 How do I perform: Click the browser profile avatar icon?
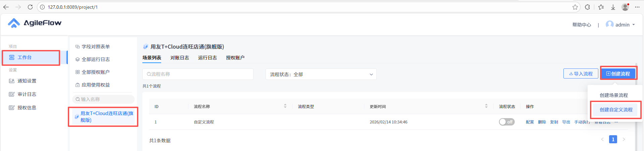[x=625, y=7]
